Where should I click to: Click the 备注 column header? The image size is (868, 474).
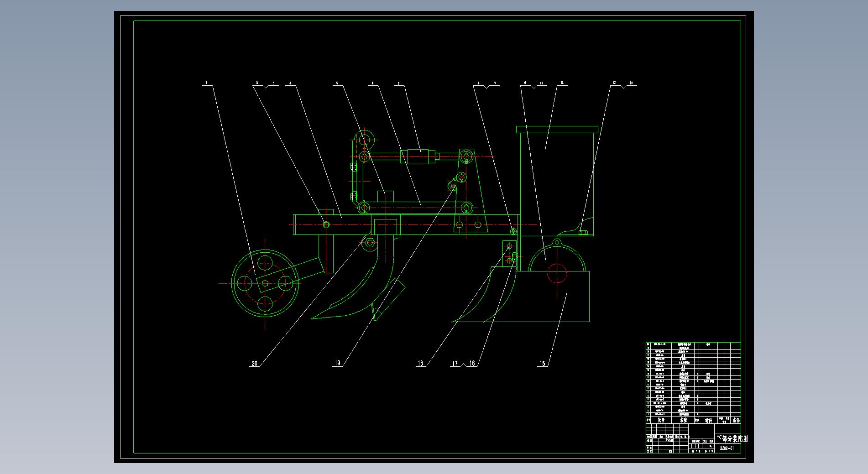point(736,420)
